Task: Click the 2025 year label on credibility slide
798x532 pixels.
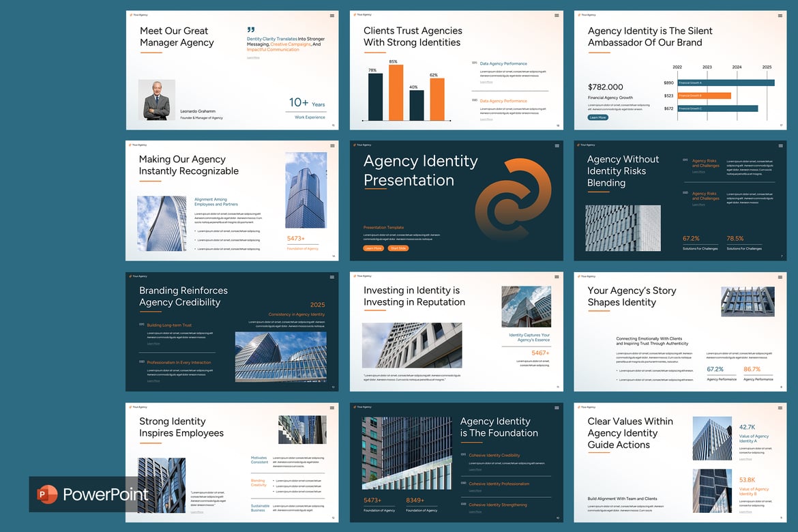Action: point(318,305)
